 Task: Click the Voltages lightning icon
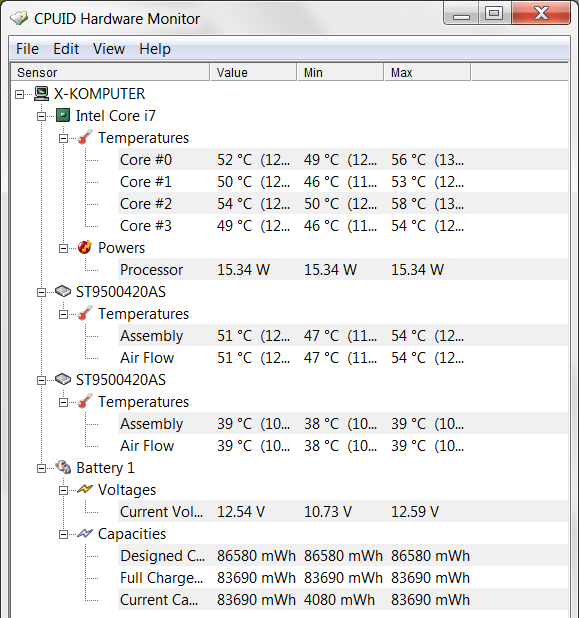tap(85, 489)
